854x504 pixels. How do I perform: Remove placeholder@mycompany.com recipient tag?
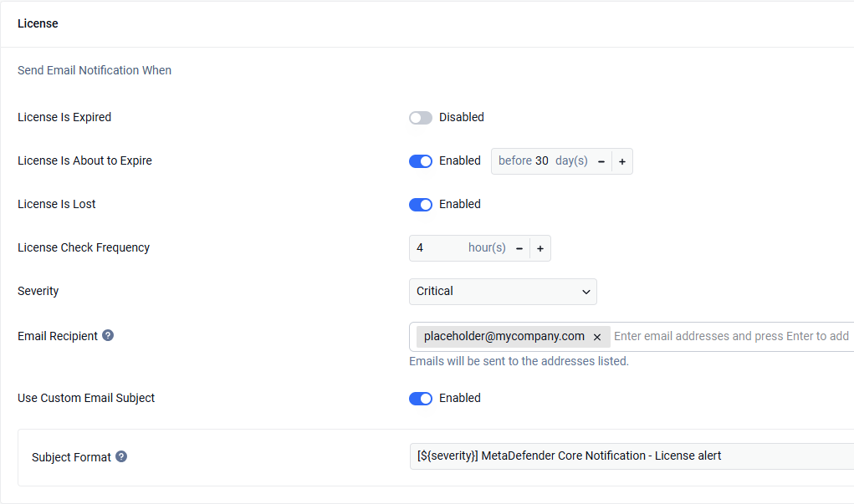coord(597,337)
